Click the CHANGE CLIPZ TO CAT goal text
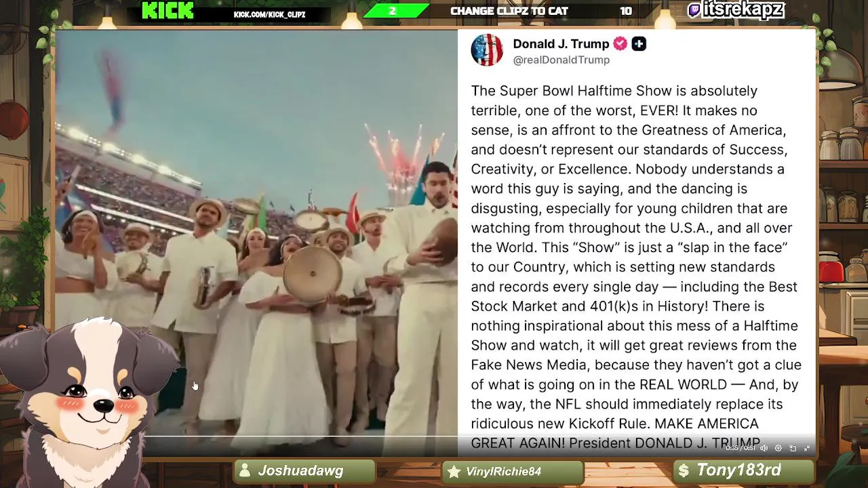The image size is (868, 488). coord(509,11)
